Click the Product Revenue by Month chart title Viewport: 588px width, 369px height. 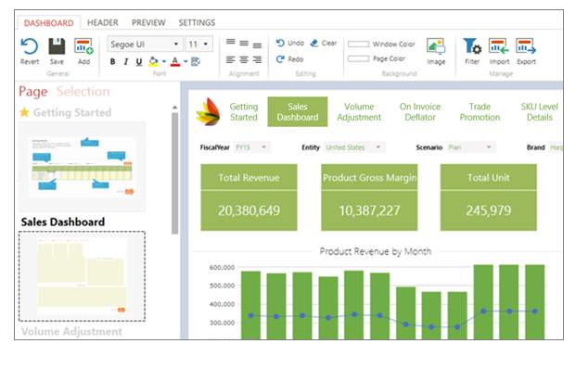pyautogui.click(x=376, y=251)
